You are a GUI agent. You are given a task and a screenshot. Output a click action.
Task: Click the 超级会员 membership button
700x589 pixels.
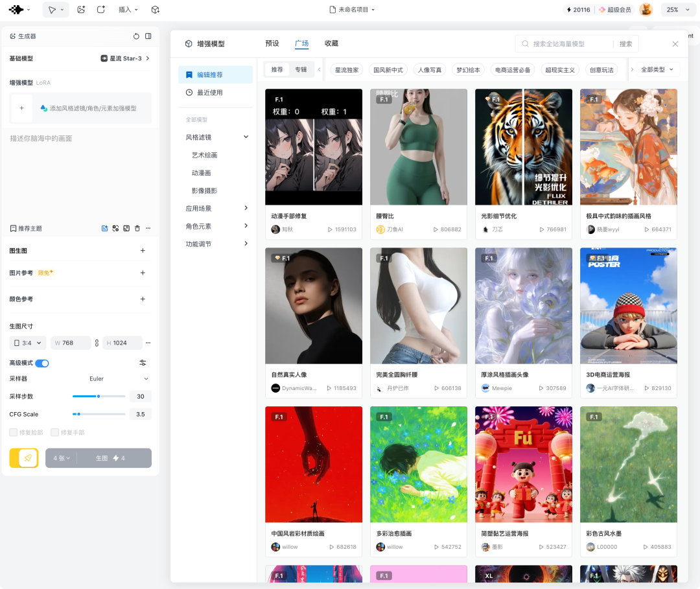[616, 9]
